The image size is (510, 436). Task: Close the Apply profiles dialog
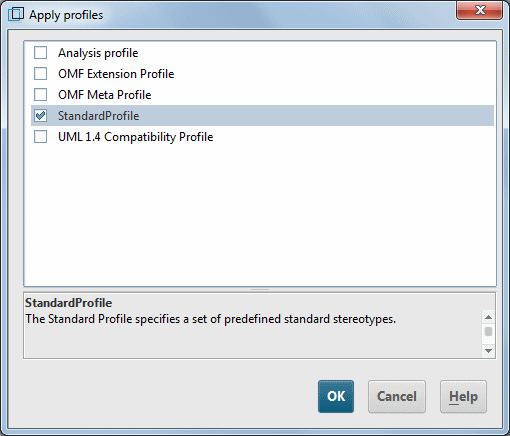pos(479,10)
